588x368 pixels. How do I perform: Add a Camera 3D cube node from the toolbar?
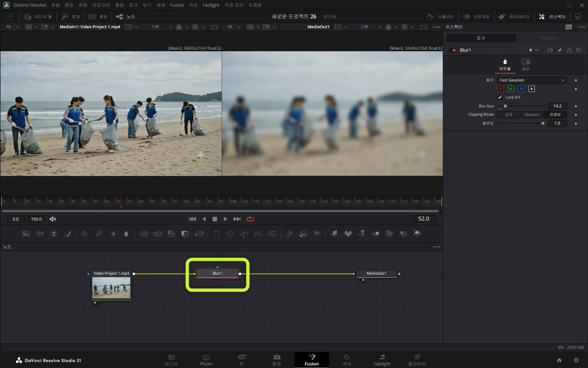pyautogui.click(x=390, y=233)
